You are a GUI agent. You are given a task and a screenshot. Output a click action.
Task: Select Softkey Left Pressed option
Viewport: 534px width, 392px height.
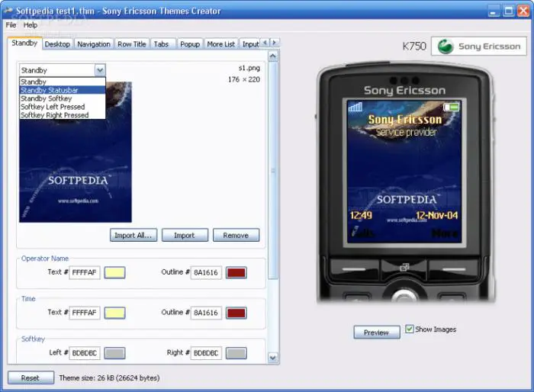(63, 107)
